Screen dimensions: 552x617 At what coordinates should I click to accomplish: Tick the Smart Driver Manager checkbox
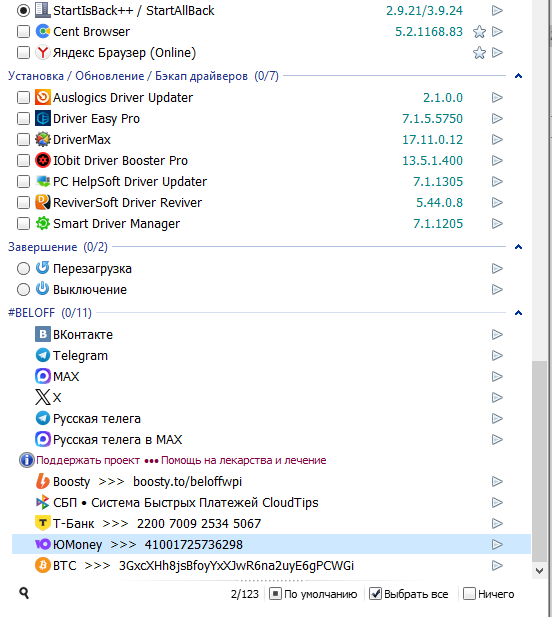[23, 224]
